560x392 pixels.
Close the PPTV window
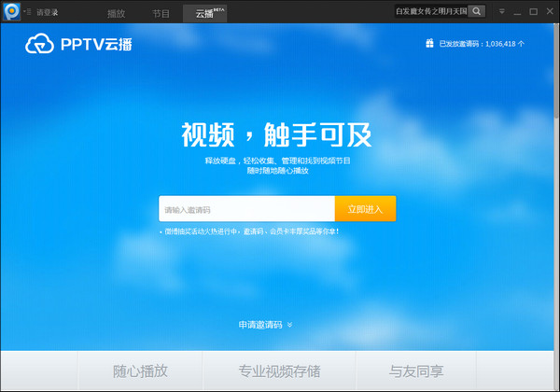click(548, 12)
